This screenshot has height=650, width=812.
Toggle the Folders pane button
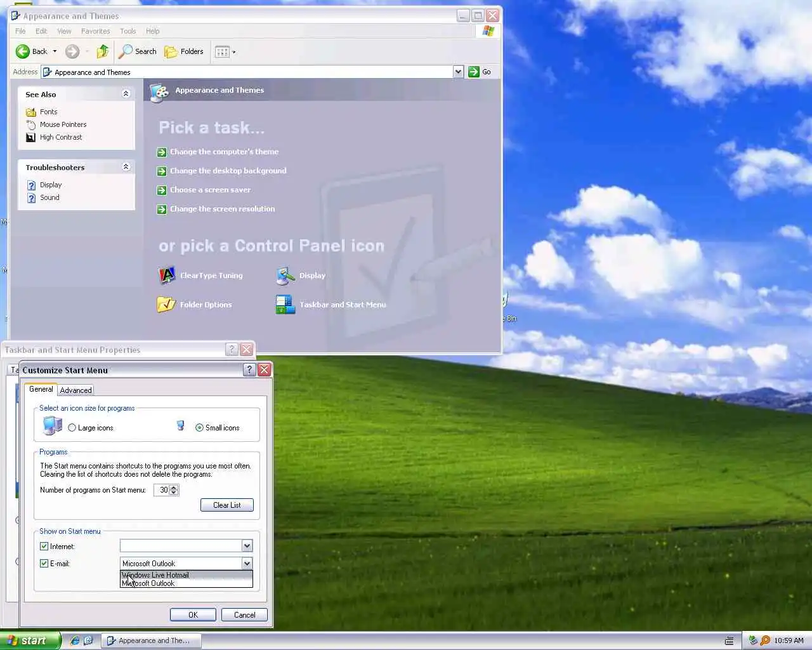tap(184, 51)
